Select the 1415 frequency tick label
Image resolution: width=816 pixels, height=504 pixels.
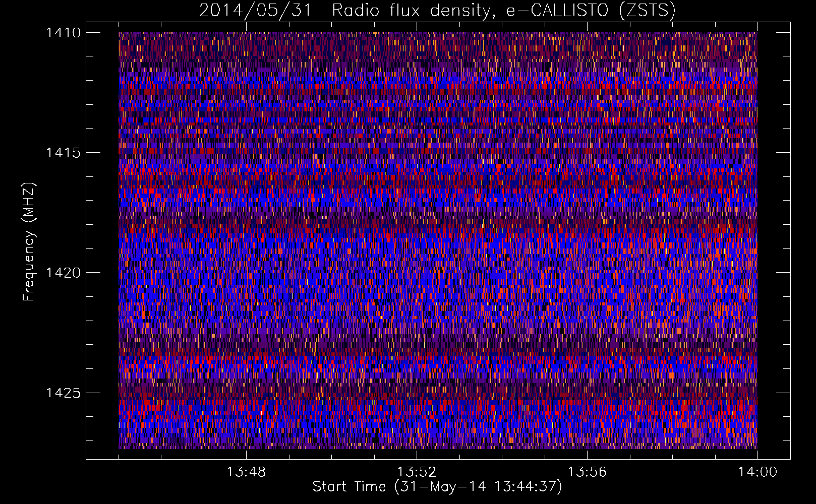[x=63, y=153]
